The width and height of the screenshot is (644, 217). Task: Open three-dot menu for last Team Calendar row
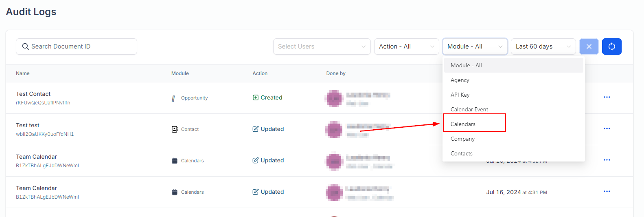607,191
